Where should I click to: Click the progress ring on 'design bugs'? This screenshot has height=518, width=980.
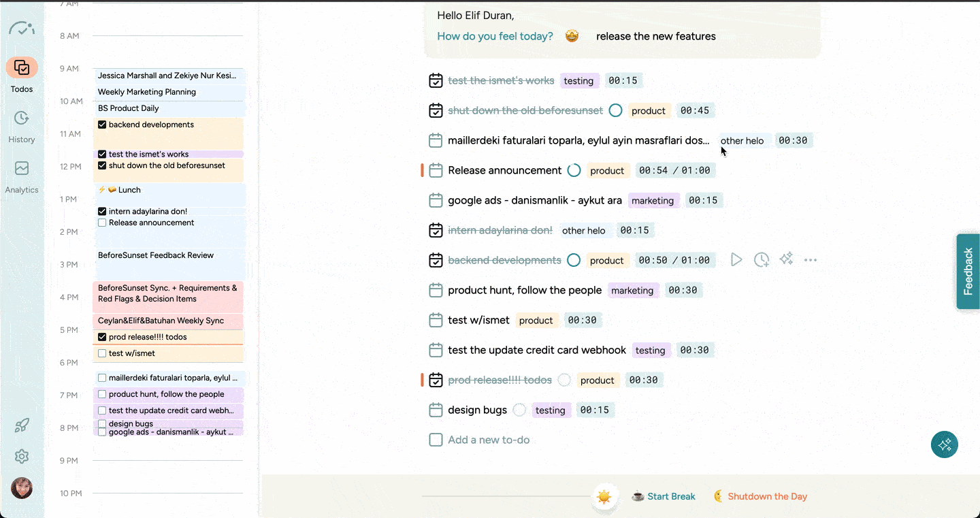[x=519, y=410]
